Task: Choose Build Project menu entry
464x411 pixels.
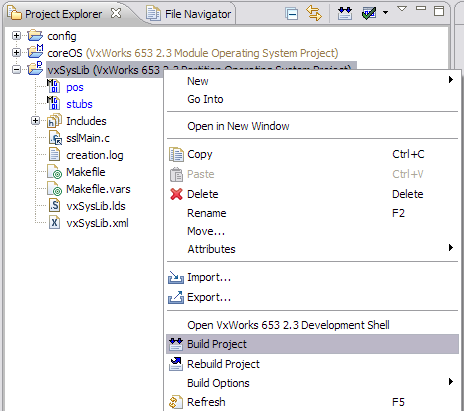Action: point(312,344)
